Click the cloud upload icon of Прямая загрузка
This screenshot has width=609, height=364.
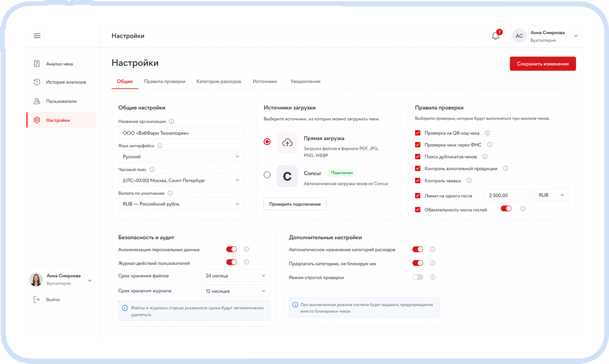287,142
